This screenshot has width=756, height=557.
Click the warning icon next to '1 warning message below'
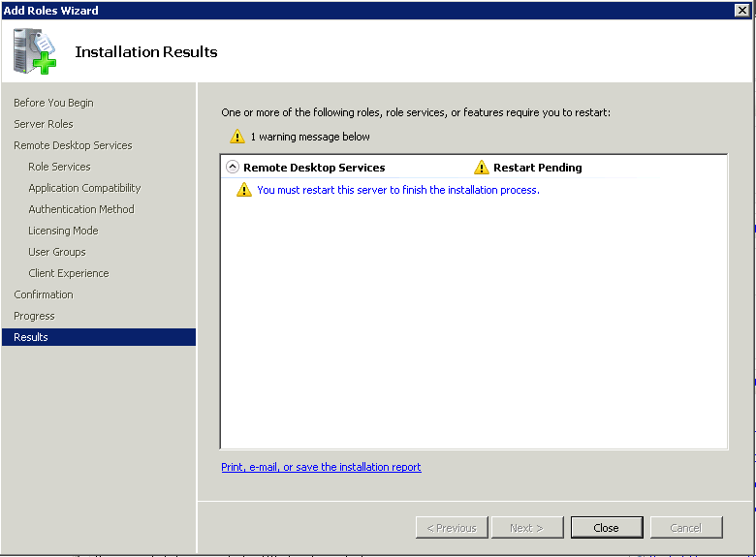point(237,137)
